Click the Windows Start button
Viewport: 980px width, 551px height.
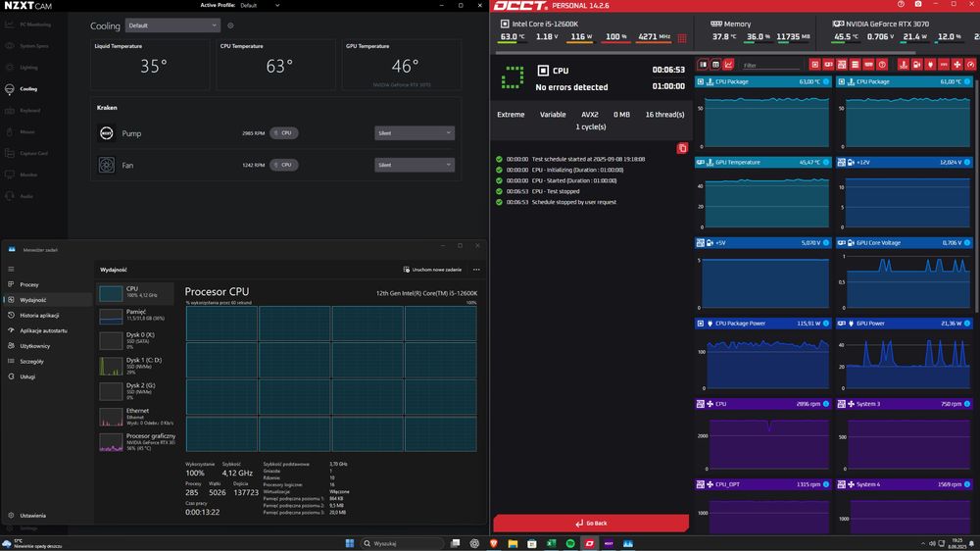point(350,543)
